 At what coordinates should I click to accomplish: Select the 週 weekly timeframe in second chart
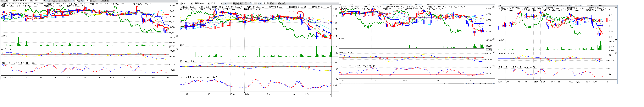pos(237,3)
